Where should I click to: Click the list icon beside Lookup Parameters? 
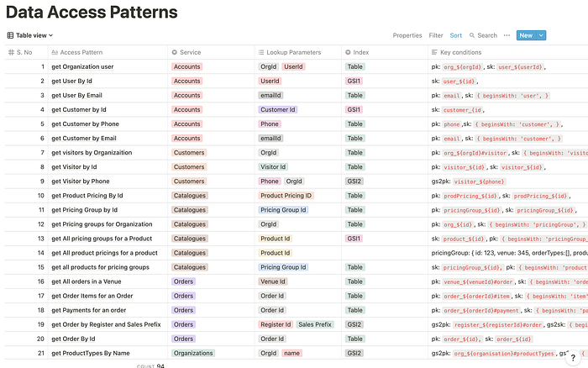coord(261,52)
